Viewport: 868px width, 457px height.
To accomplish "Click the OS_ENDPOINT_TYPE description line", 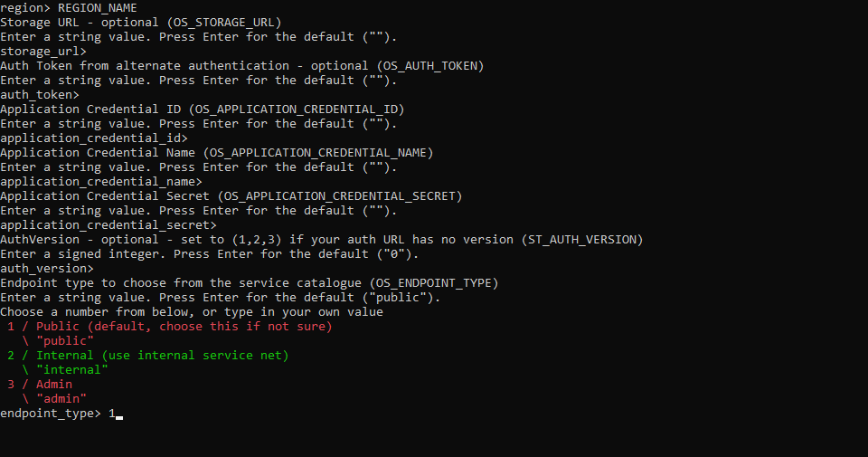I will tap(249, 283).
